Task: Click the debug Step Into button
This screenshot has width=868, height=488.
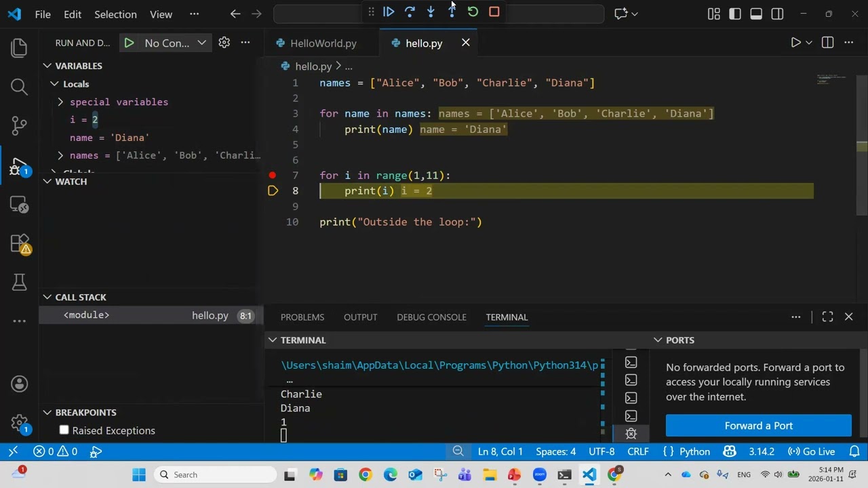Action: (431, 12)
